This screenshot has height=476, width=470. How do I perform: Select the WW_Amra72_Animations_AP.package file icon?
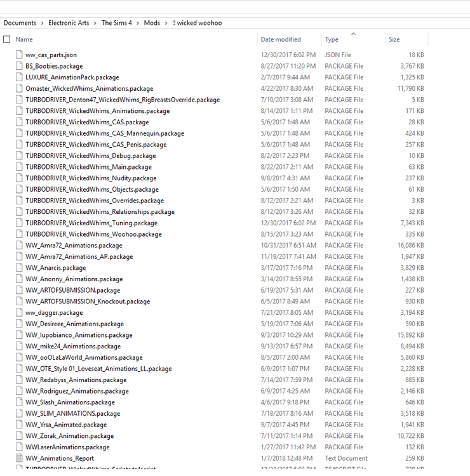[19, 256]
